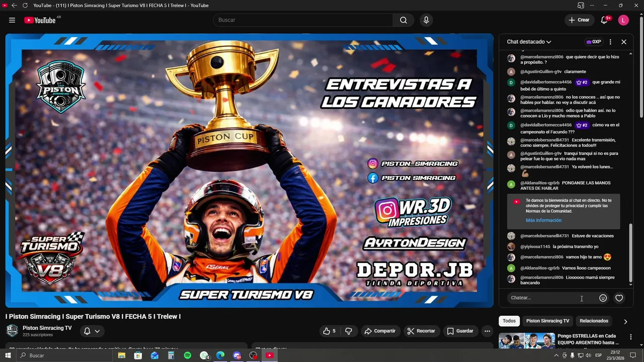The width and height of the screenshot is (644, 362).
Task: Open Microsoft Edge from taskbar
Action: [x=220, y=355]
